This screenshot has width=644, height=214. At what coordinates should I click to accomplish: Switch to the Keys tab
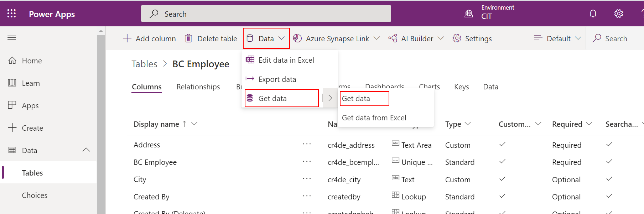462,87
